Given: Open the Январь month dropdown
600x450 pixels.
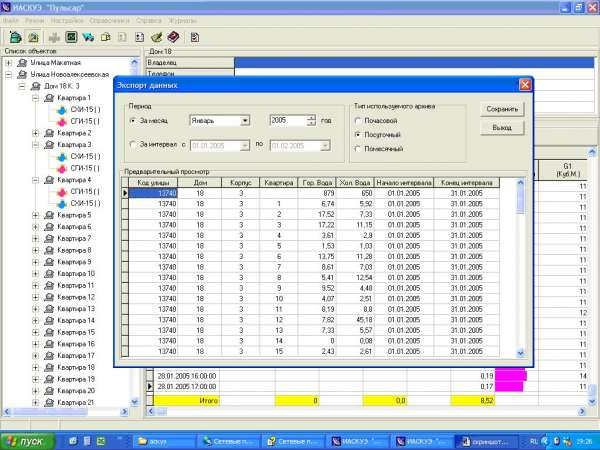Looking at the screenshot, I should coord(245,121).
